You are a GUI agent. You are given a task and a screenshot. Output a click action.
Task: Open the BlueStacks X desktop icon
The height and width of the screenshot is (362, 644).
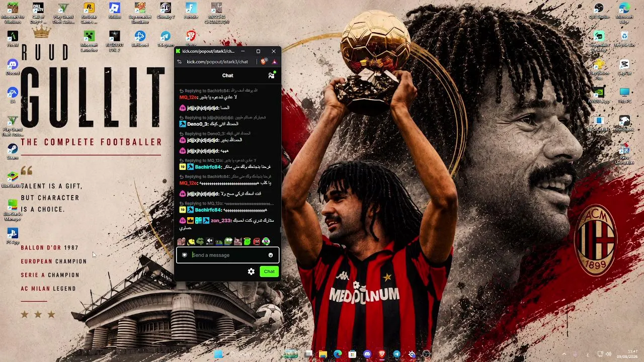pyautogui.click(x=13, y=179)
